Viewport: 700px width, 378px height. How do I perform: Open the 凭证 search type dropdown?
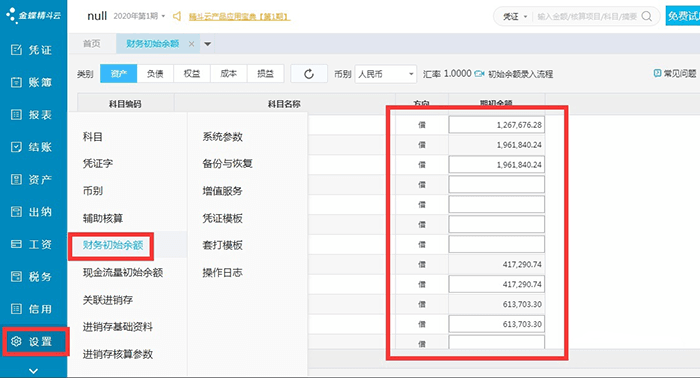click(x=515, y=17)
